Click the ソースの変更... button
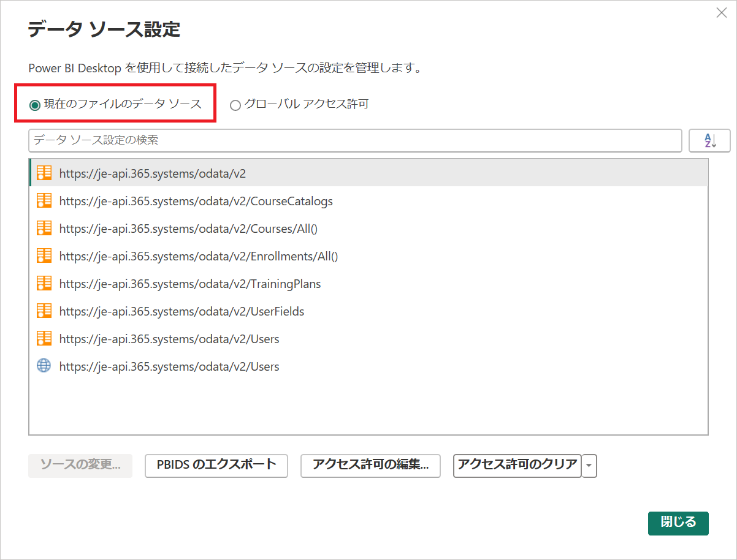 [x=80, y=466]
